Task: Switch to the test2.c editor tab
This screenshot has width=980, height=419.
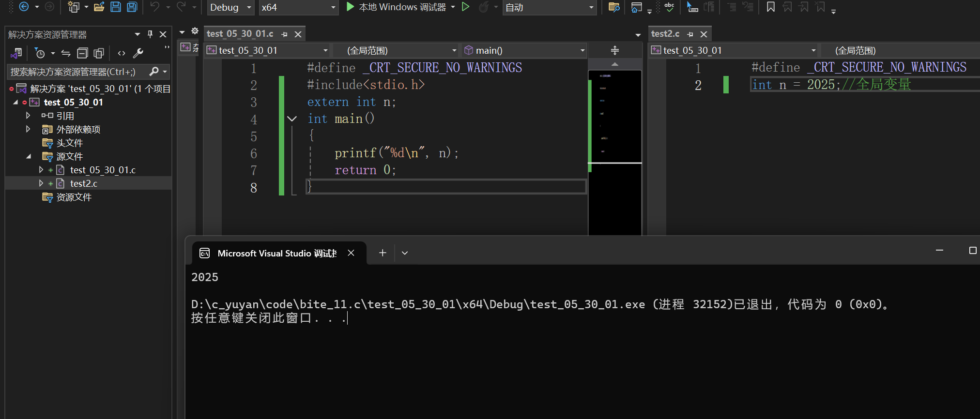Action: 665,34
